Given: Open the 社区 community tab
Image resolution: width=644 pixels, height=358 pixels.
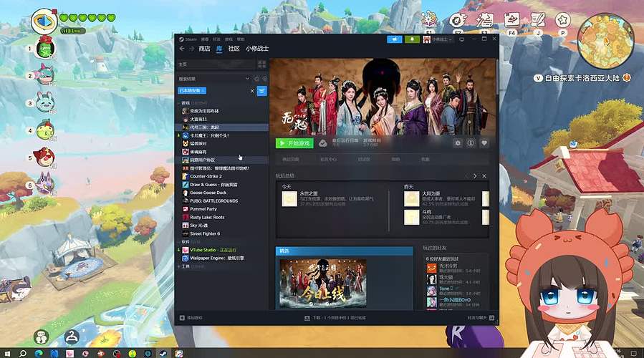Looking at the screenshot, I should coord(234,49).
